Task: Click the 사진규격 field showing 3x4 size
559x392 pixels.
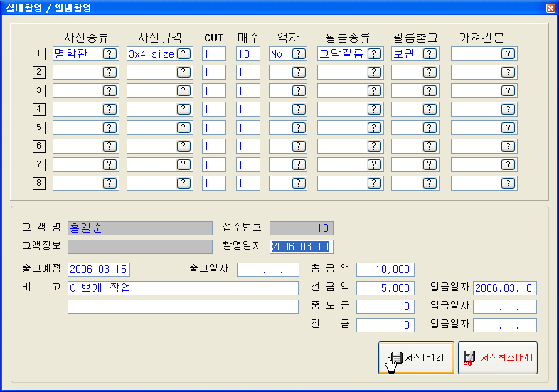Action: [160, 54]
